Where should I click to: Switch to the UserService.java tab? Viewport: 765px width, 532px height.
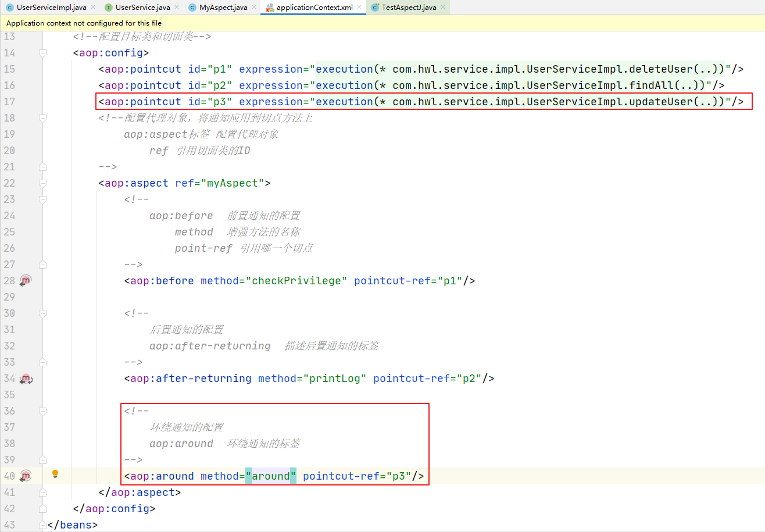click(142, 8)
